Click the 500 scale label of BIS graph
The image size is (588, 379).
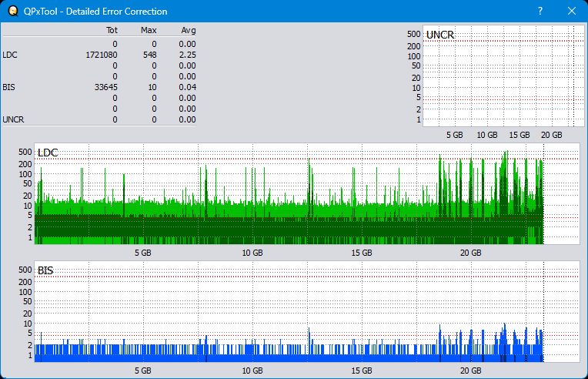25,270
